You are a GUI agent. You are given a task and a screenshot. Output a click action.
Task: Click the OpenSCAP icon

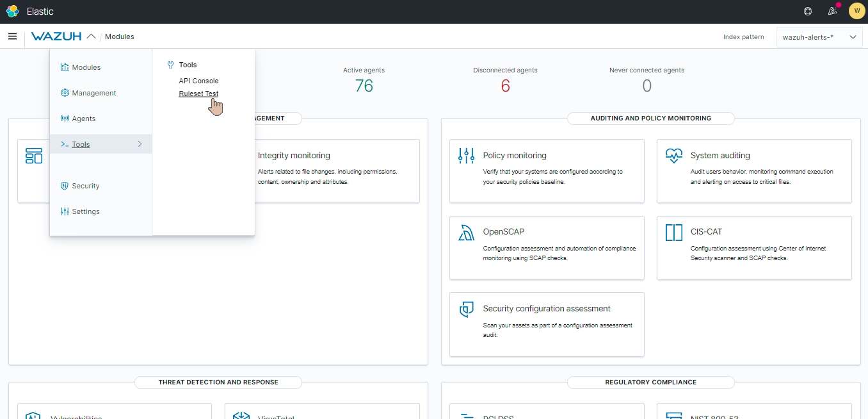(467, 233)
